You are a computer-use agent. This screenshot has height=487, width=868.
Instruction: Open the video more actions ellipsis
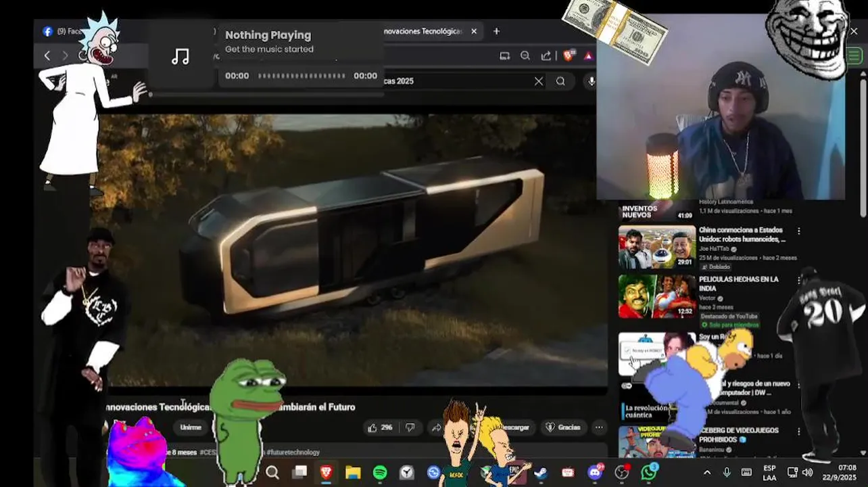click(599, 427)
